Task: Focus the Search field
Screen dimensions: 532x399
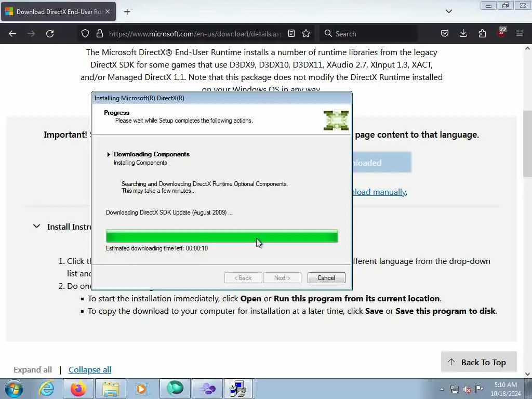Action: click(368, 34)
